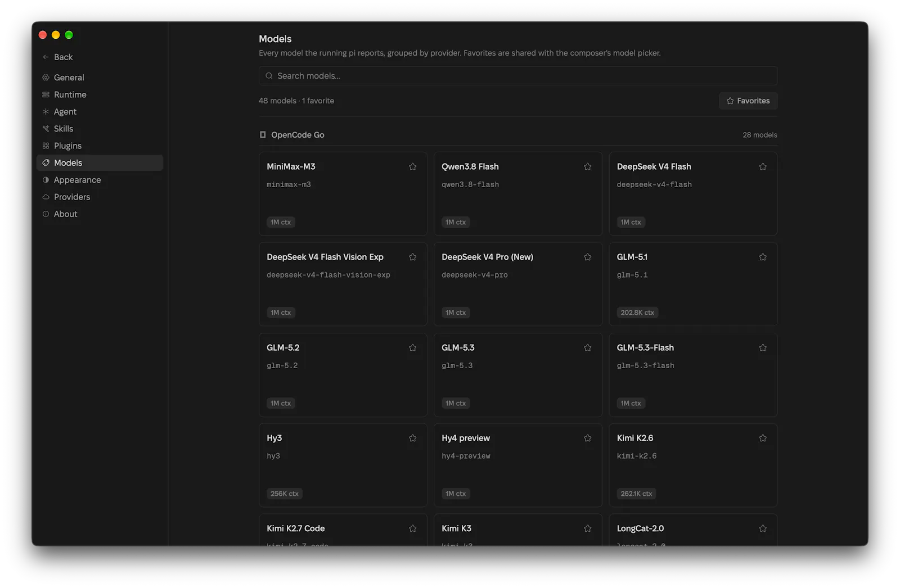
Task: Click the GLM-5.3 model title
Action: point(458,347)
